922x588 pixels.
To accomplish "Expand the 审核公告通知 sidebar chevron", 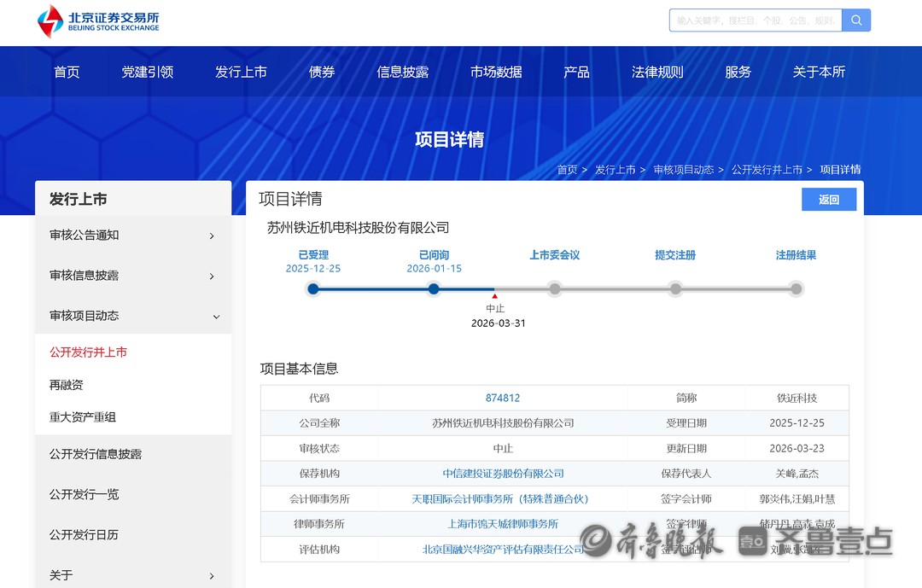I will (212, 236).
